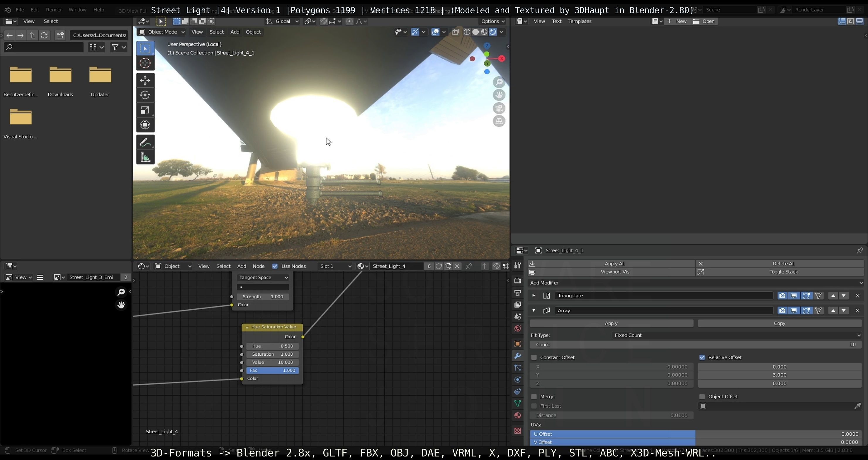Uncheck Use Nodes in node editor
The image size is (868, 460).
[275, 266]
